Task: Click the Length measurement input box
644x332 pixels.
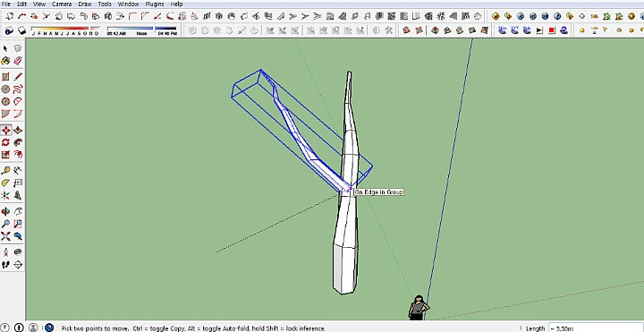Action: pyautogui.click(x=597, y=328)
